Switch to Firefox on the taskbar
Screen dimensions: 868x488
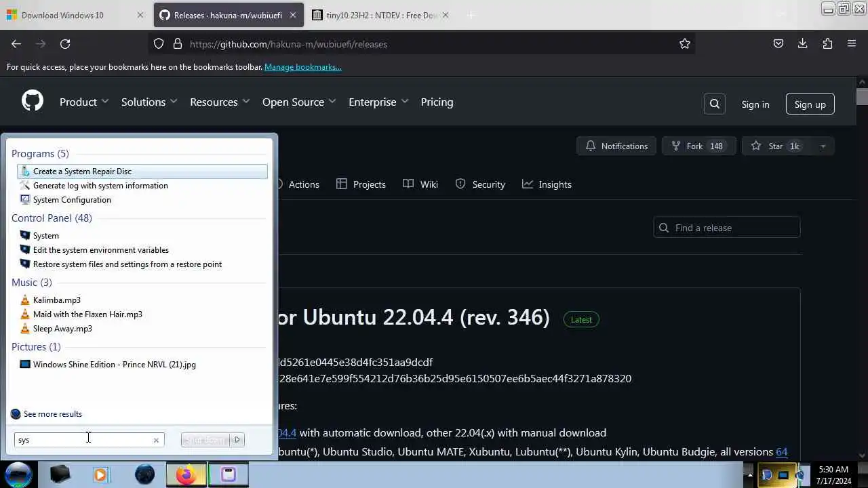point(186,474)
